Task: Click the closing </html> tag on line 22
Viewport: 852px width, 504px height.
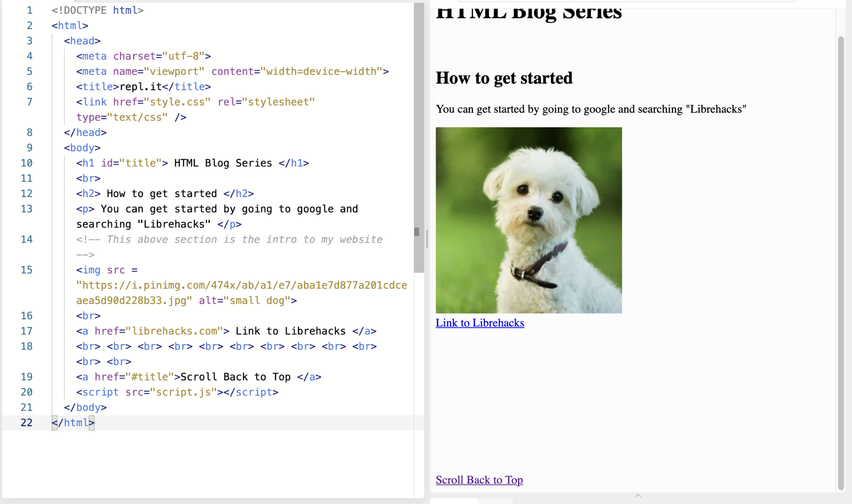Action: point(73,422)
